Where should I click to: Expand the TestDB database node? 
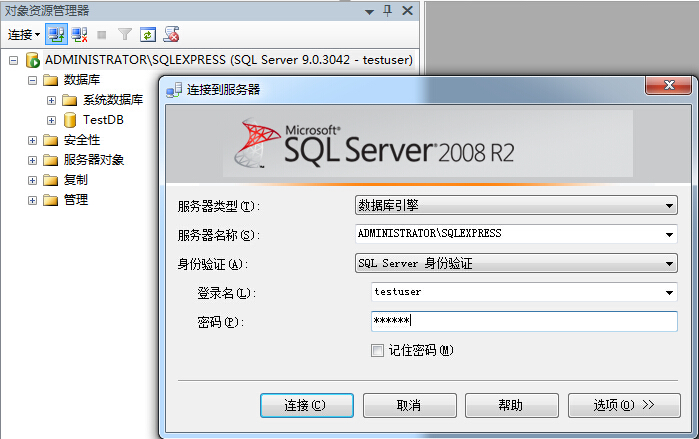tap(51, 120)
